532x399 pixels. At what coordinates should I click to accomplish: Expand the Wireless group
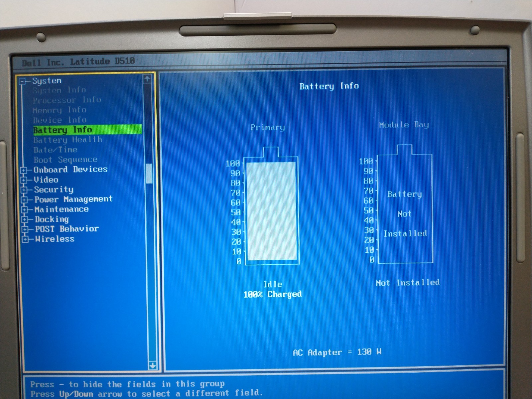pos(25,239)
